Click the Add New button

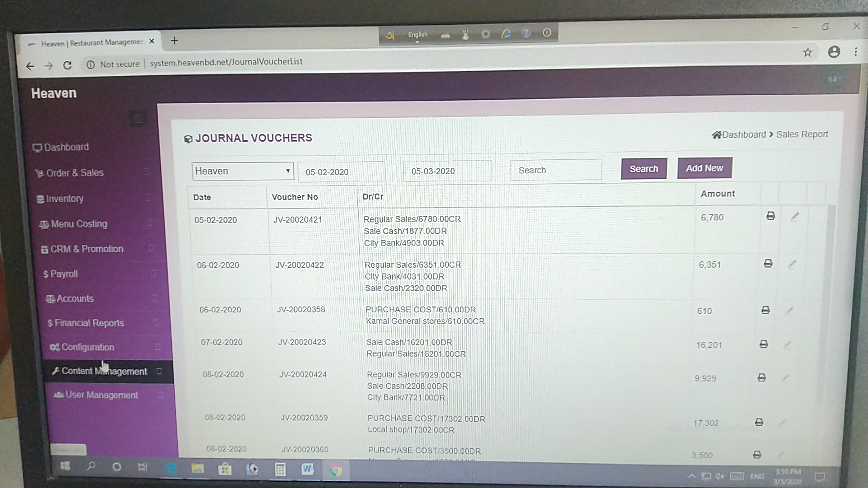(704, 168)
